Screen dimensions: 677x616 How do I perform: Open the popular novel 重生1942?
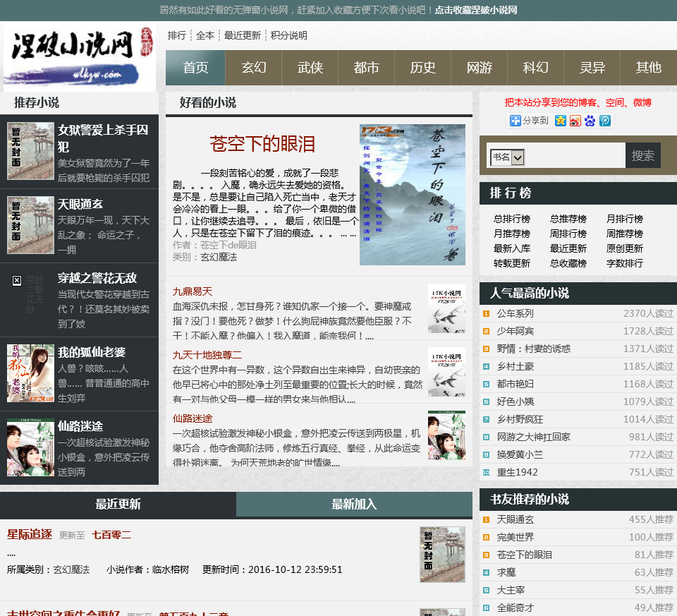click(x=517, y=472)
